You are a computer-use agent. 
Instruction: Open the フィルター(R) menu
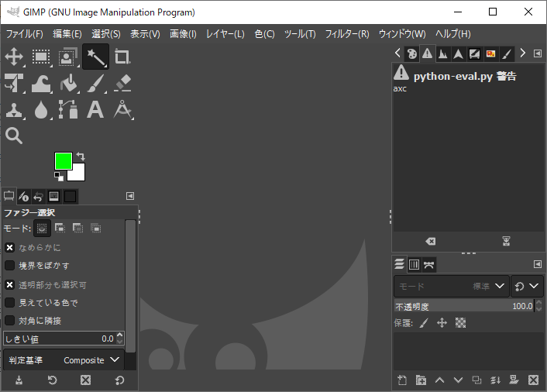347,34
